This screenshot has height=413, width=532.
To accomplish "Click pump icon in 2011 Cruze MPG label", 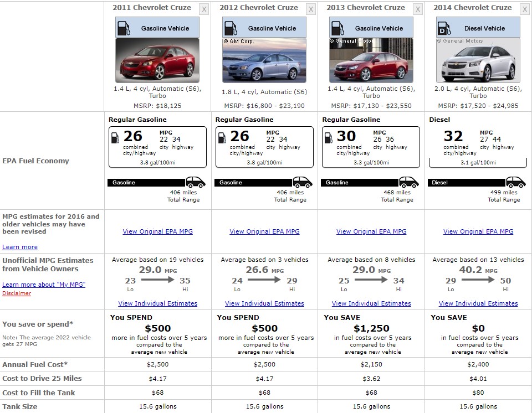I will click(115, 137).
